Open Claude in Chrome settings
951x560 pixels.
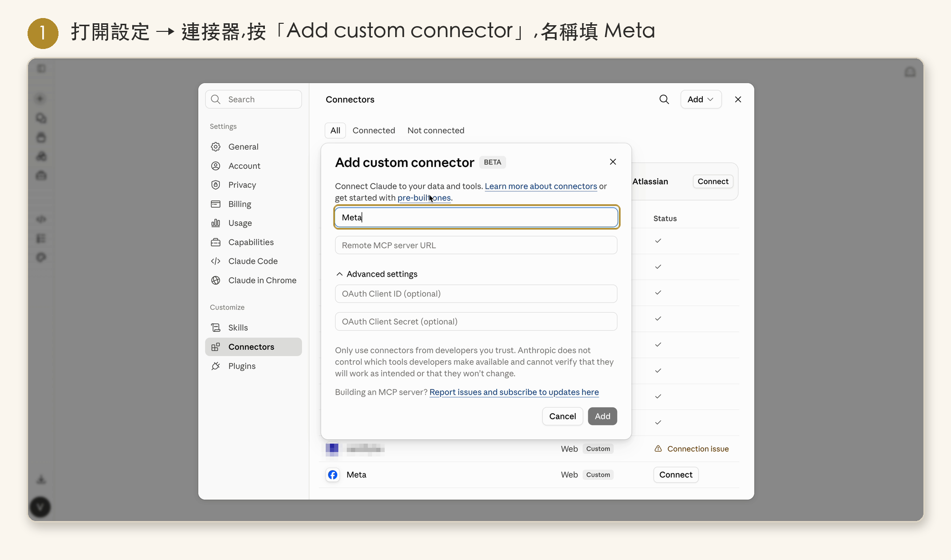[253, 280]
